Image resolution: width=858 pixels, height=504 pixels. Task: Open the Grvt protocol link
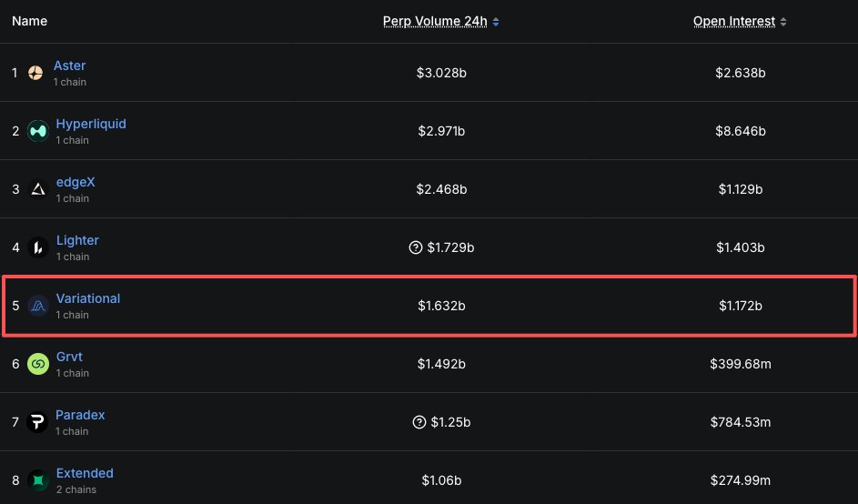point(69,357)
